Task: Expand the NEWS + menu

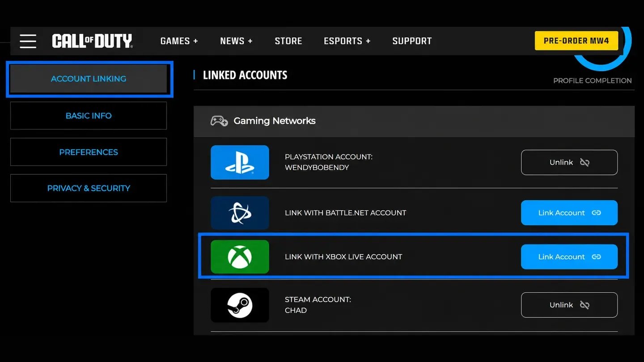Action: (x=236, y=41)
